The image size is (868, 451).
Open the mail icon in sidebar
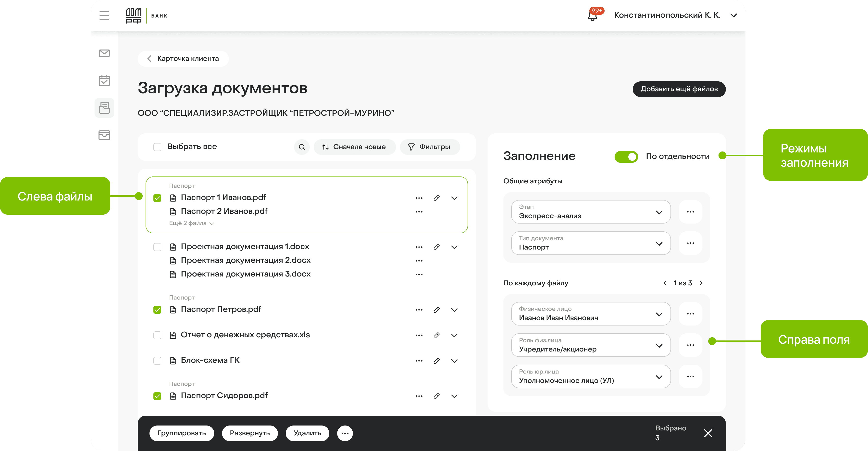104,53
